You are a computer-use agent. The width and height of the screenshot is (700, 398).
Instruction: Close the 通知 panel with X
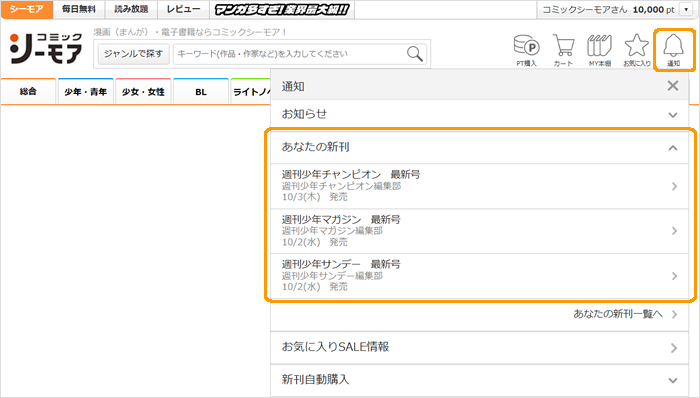pos(673,86)
